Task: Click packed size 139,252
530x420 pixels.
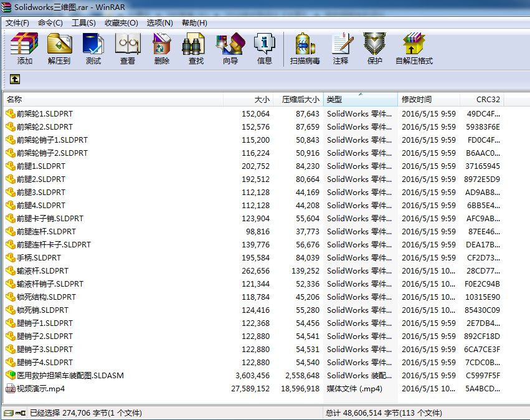Action: pyautogui.click(x=306, y=271)
